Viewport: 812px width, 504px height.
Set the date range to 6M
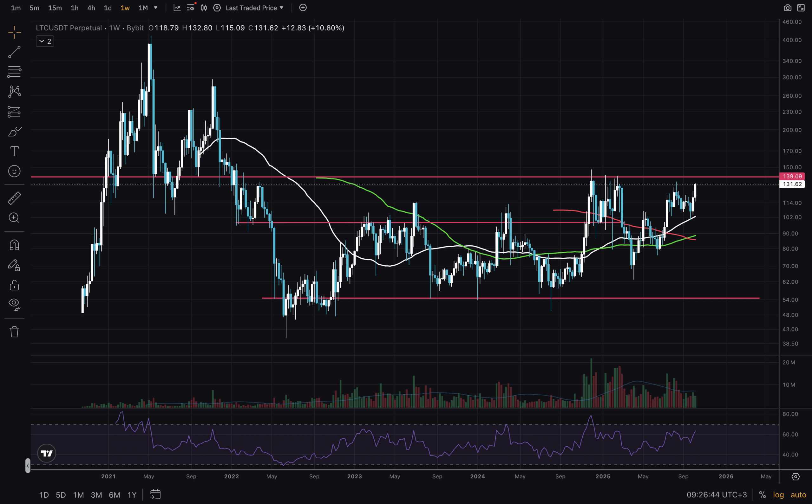(115, 495)
